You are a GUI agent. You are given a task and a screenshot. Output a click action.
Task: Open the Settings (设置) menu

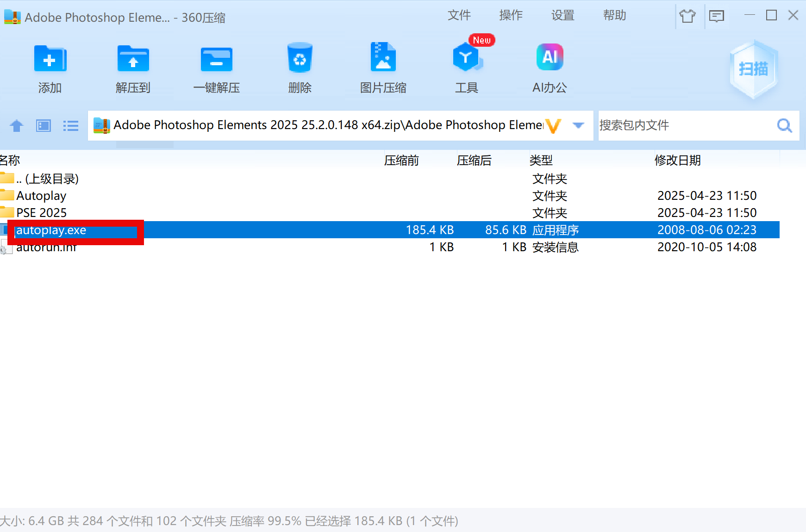(562, 15)
